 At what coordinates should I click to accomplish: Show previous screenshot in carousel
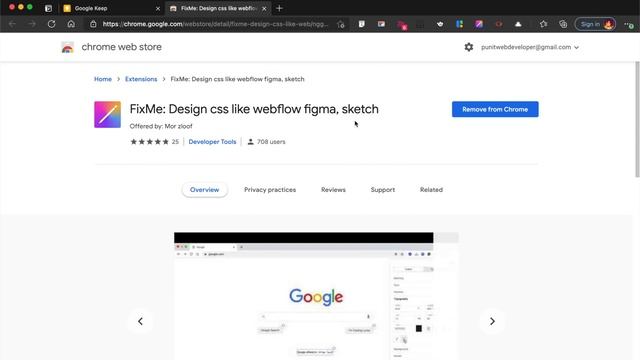click(140, 321)
